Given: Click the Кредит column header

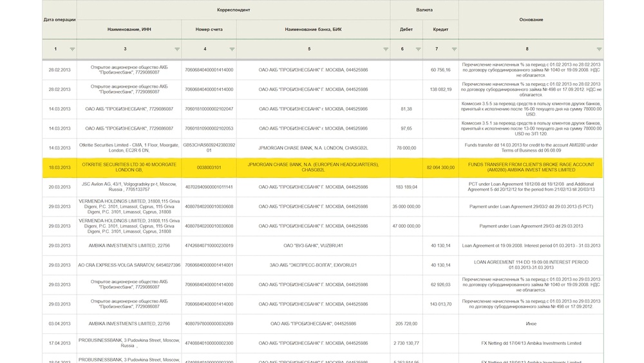Looking at the screenshot, I should pos(440,30).
